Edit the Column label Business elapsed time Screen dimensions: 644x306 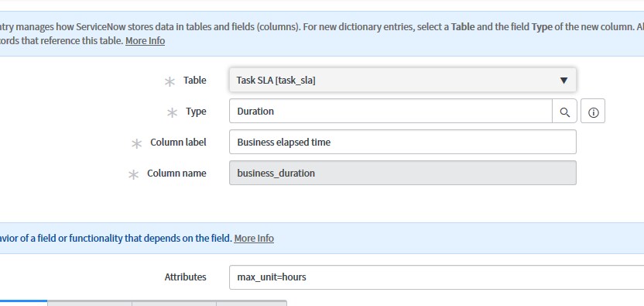coord(402,142)
